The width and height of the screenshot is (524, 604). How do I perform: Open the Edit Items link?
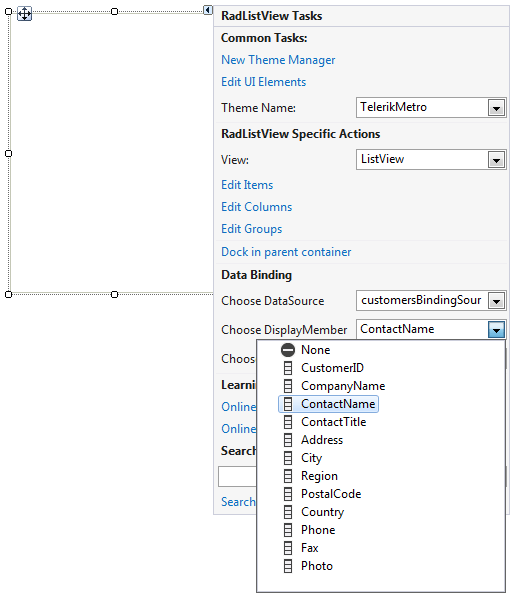(x=247, y=185)
